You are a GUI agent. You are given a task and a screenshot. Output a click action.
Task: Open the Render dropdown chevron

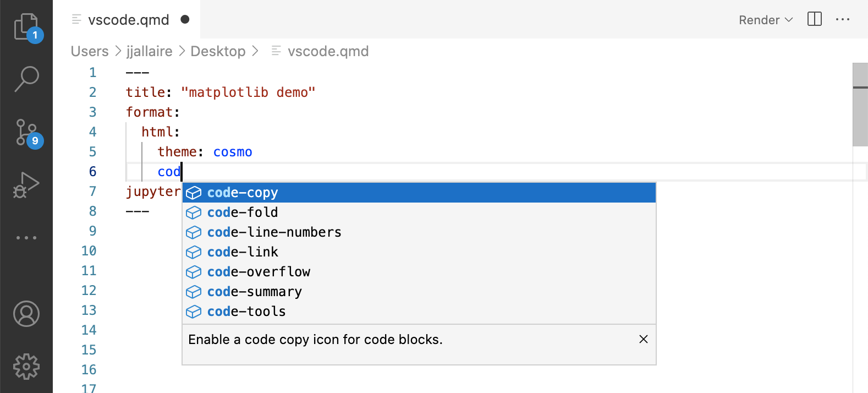point(790,19)
